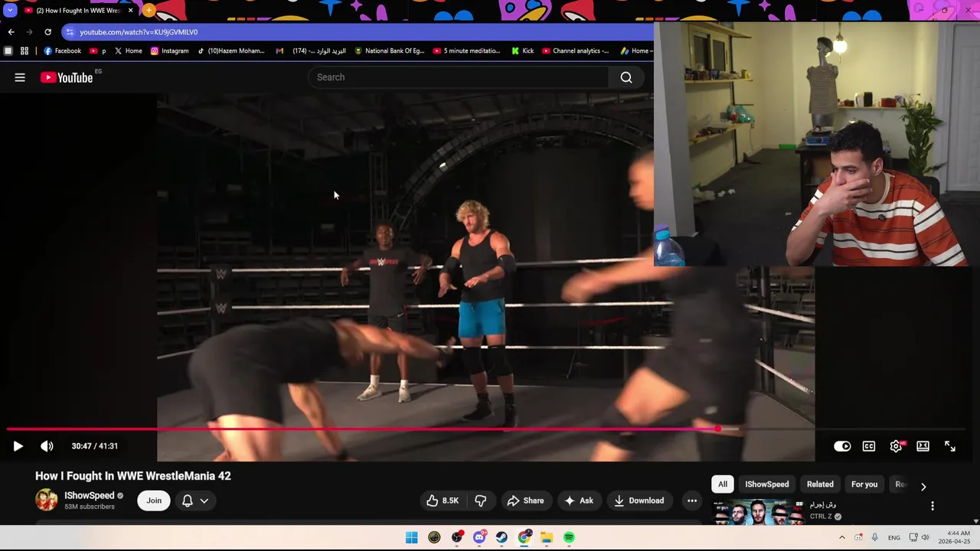980x551 pixels.
Task: Open the tab search dropdown
Action: [9, 11]
